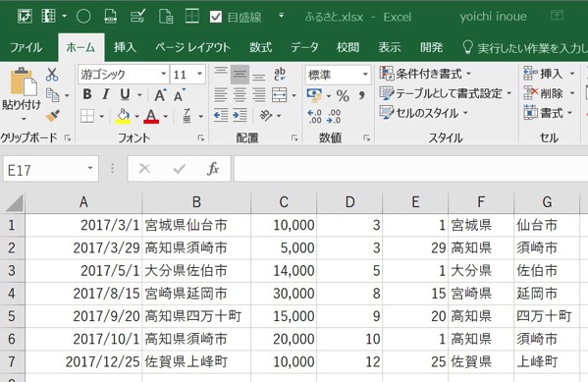Viewport: 588px width, 382px height.
Task: Click the Cut scissors icon
Action: click(52, 75)
